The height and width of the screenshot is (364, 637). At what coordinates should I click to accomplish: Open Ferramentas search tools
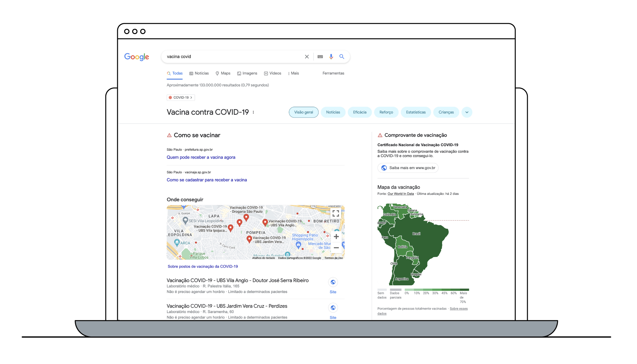click(333, 73)
